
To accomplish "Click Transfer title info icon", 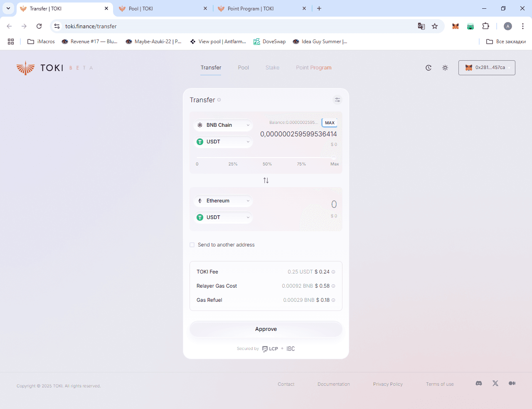I will point(219,100).
